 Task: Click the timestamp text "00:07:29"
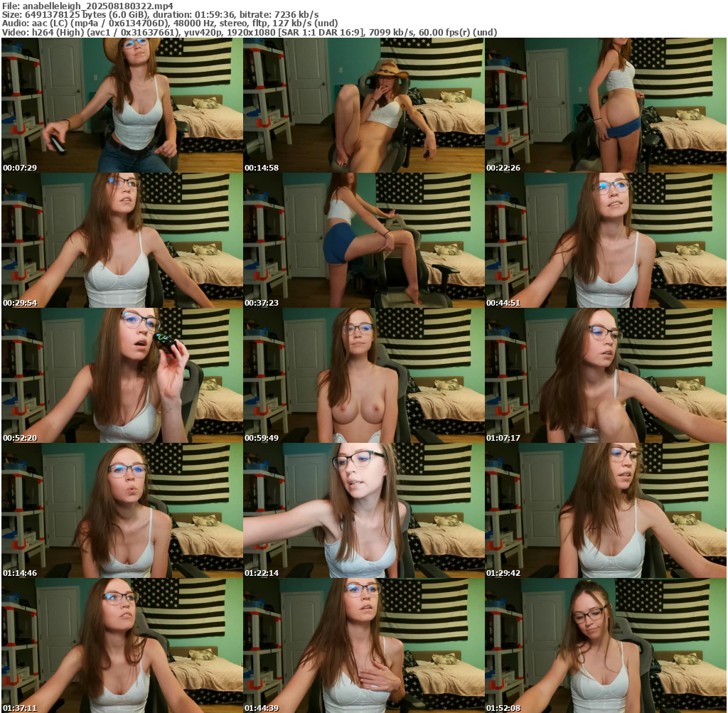pyautogui.click(x=19, y=168)
